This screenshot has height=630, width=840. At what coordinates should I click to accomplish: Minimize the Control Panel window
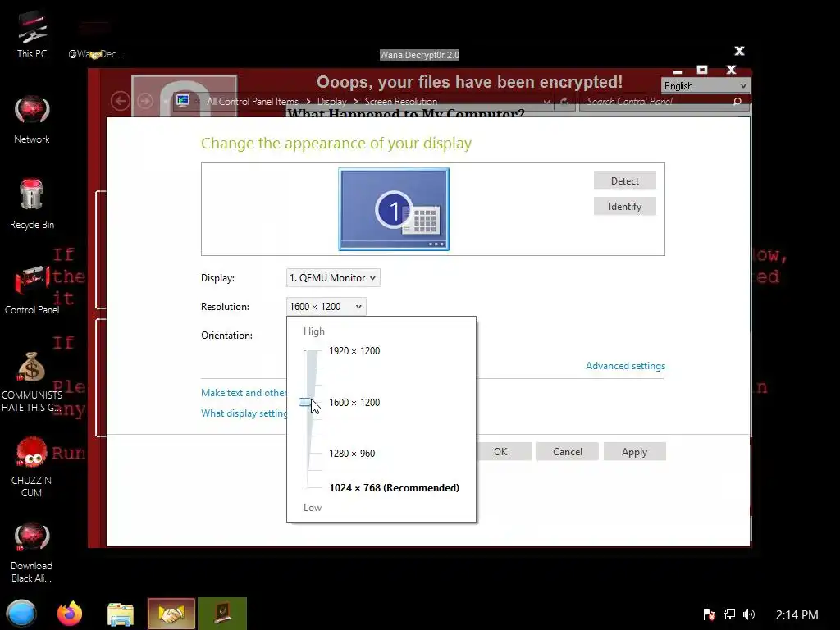pyautogui.click(x=678, y=71)
